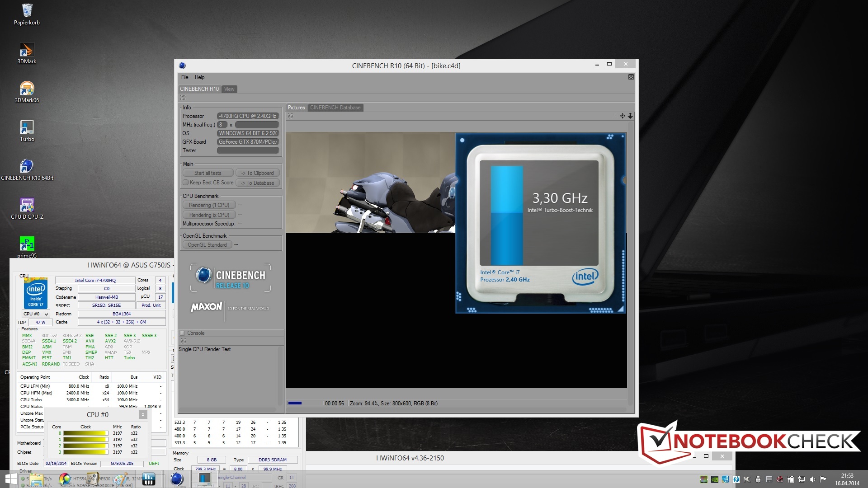Image resolution: width=868 pixels, height=488 pixels.
Task: Click the Core 0 clock bar
Action: [85, 433]
